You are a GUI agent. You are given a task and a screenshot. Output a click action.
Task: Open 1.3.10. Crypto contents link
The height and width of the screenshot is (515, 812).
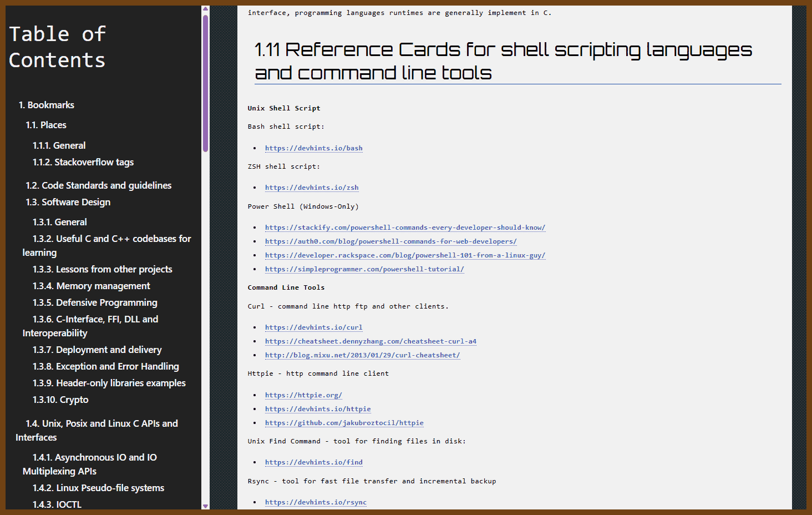[60, 400]
